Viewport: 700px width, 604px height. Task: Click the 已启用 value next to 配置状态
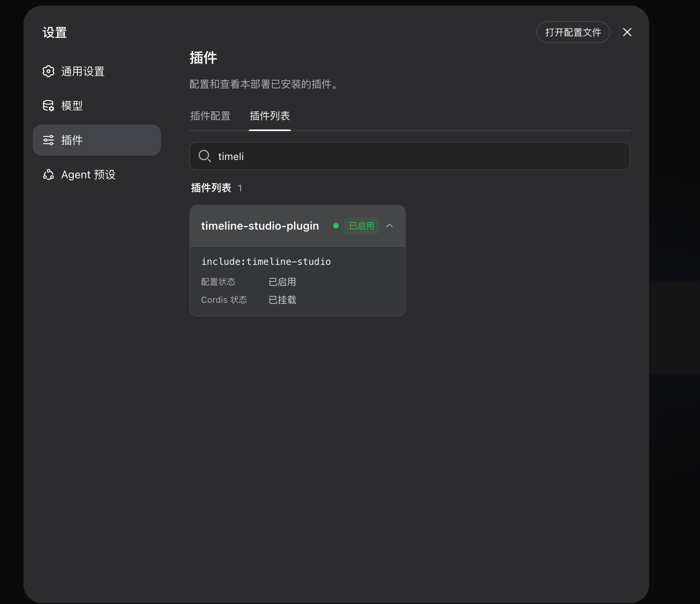coord(282,282)
